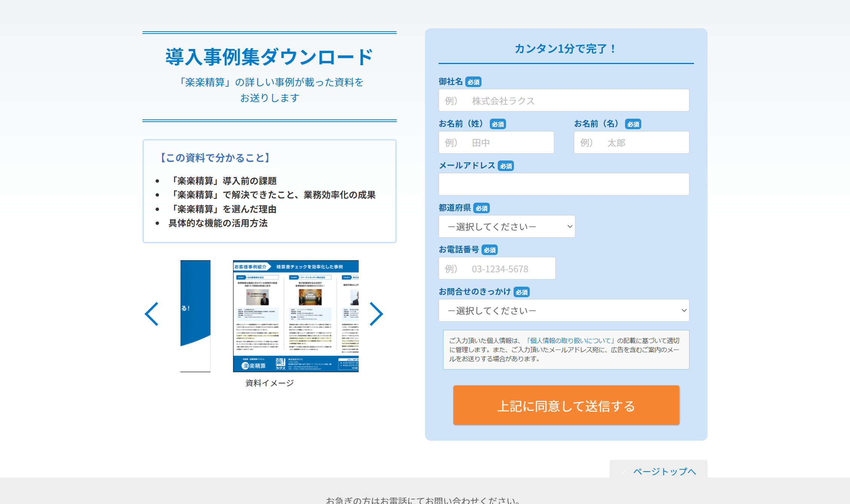Click the 「楽楽精算」導入前の課題 bullet
The height and width of the screenshot is (504, 850).
tap(223, 181)
